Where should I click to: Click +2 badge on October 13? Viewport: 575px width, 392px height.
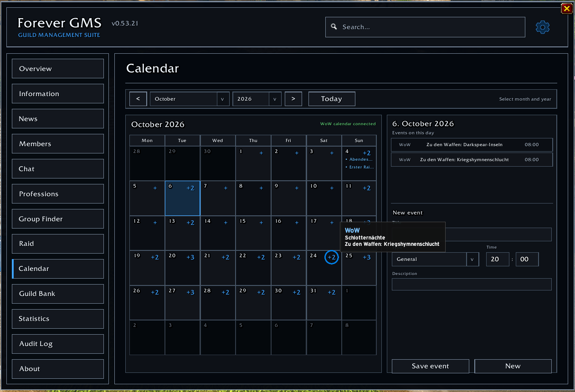point(190,223)
